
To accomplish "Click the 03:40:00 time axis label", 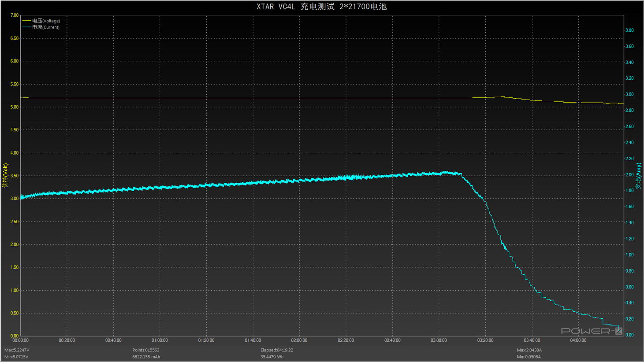I will (532, 340).
